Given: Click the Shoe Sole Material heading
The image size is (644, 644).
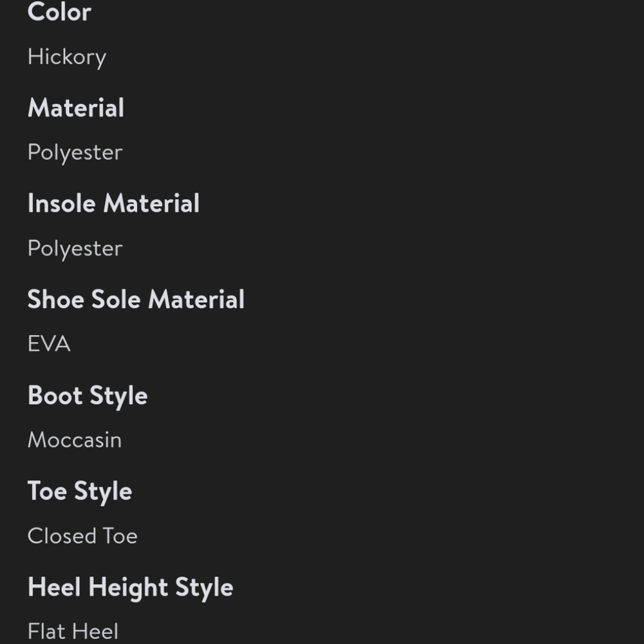Looking at the screenshot, I should 136,299.
